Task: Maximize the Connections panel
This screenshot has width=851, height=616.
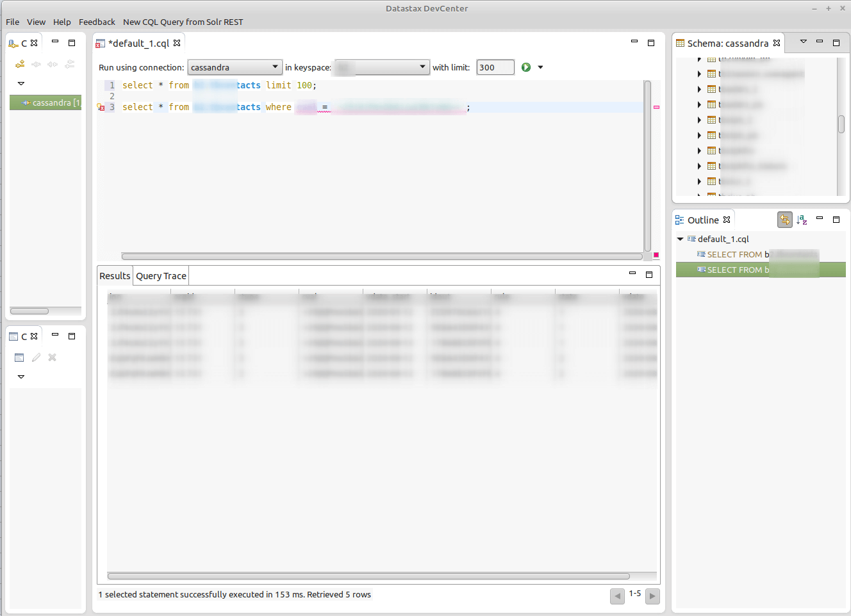Action: click(x=72, y=43)
